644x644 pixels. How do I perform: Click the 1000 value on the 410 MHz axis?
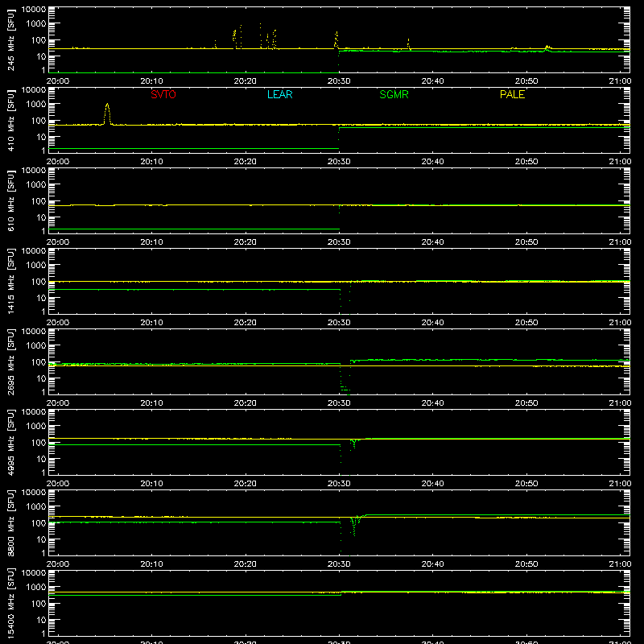[x=36, y=105]
